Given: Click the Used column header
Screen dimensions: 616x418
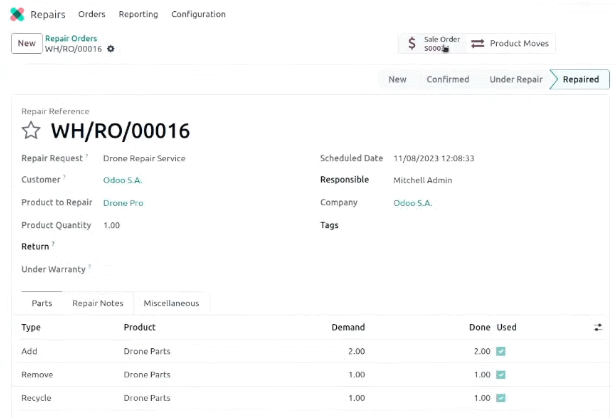Looking at the screenshot, I should click(x=506, y=327).
